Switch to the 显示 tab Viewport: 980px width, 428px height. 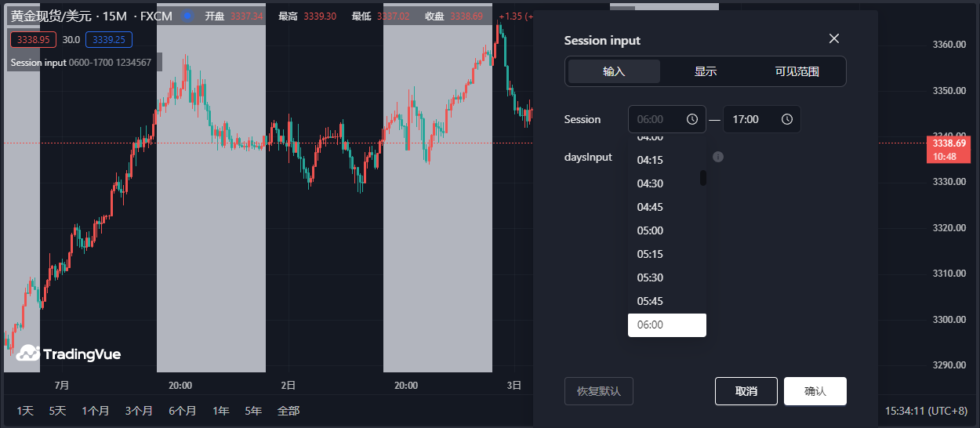pos(705,71)
